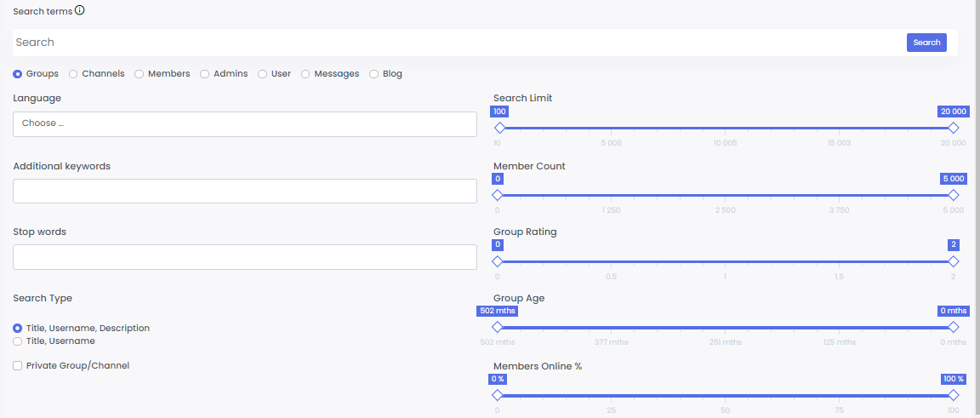
Task: Click the Search terms info icon
Action: [x=80, y=11]
